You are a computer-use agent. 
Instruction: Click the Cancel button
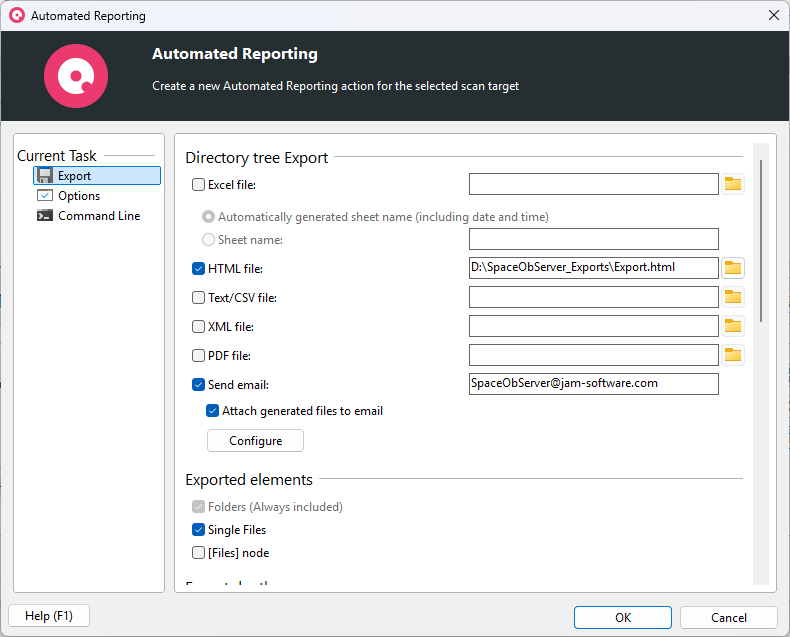click(728, 617)
